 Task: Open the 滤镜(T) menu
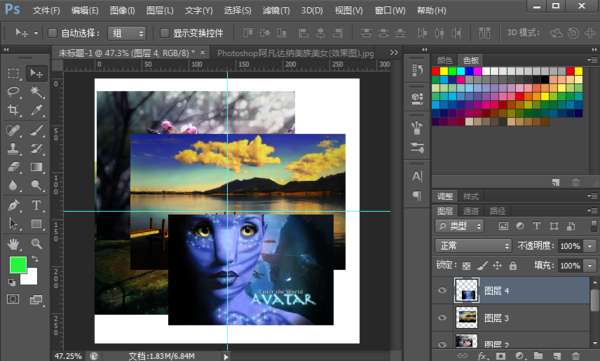[276, 10]
